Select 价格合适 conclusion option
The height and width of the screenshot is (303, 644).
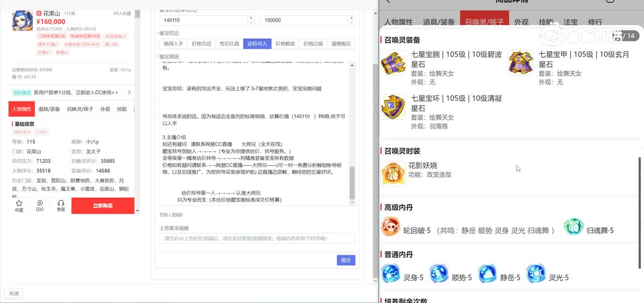pos(201,44)
